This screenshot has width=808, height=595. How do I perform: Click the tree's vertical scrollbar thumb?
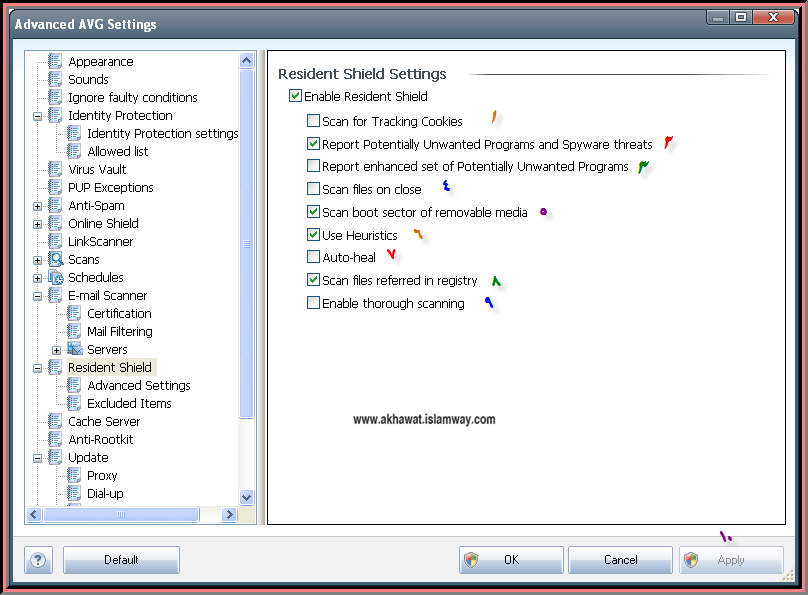click(247, 244)
